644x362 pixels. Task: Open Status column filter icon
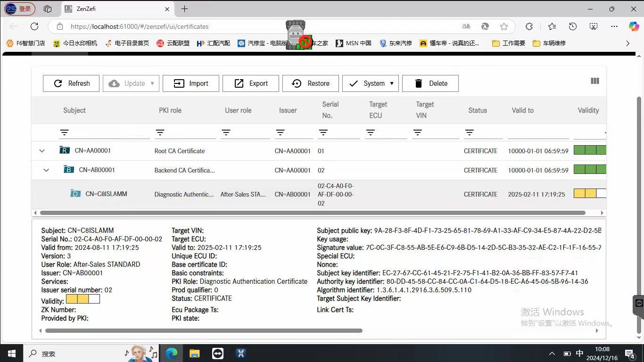tap(469, 132)
